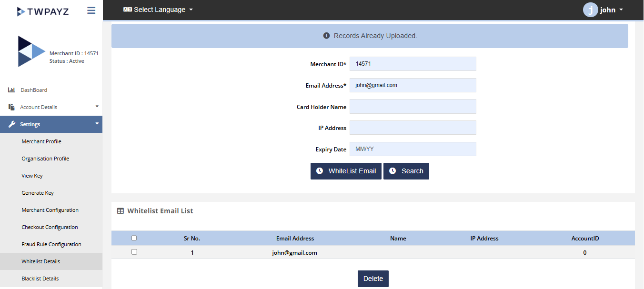This screenshot has width=644, height=289.
Task: Click the Expiry Date MM/YY field
Action: pyautogui.click(x=413, y=149)
